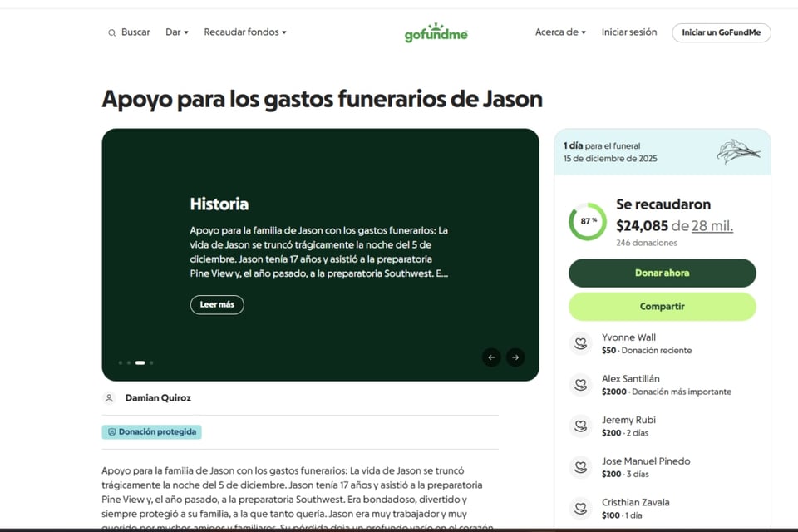Click the organizer avatar icon beside Damian Quiroz
The image size is (798, 532).
[x=109, y=398]
